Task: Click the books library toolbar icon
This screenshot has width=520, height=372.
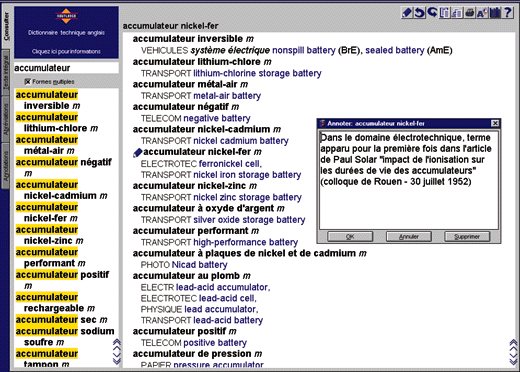Action: (x=495, y=13)
